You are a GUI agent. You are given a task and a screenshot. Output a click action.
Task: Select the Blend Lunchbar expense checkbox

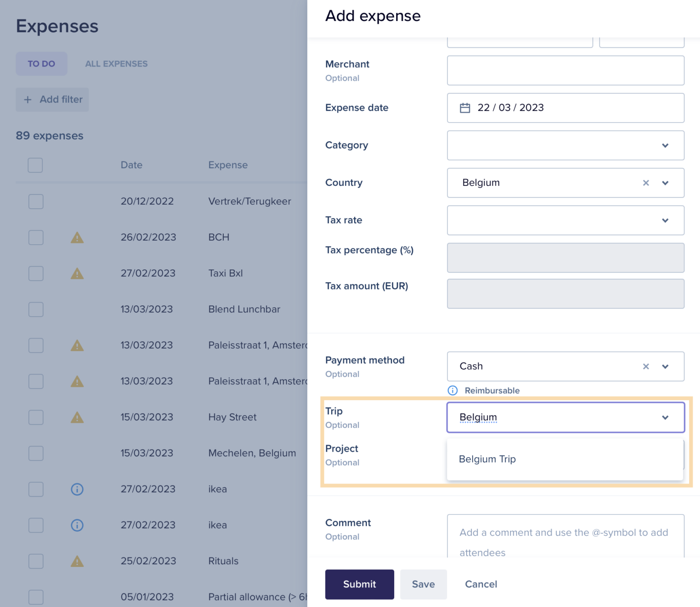pos(36,309)
